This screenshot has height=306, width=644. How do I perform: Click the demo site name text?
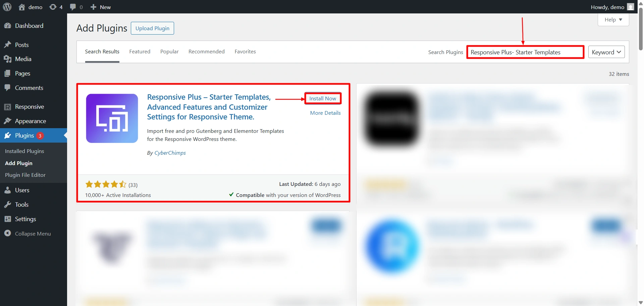pyautogui.click(x=36, y=7)
